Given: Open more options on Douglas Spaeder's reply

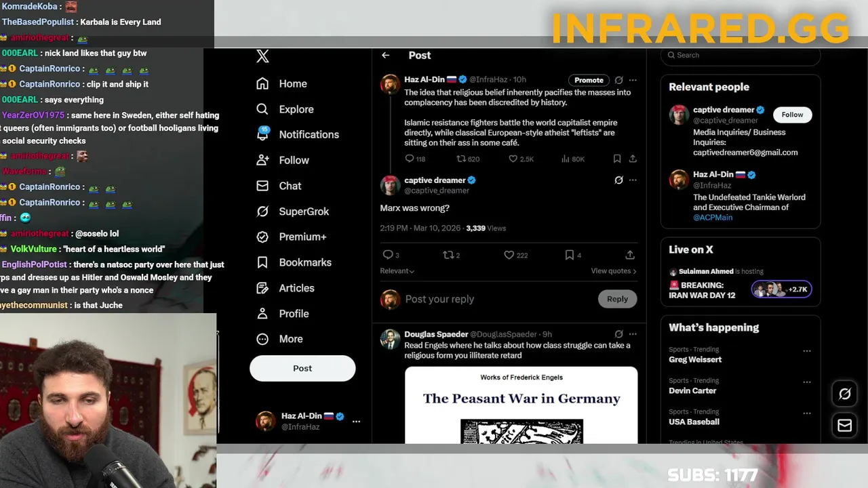Looking at the screenshot, I should (x=633, y=334).
